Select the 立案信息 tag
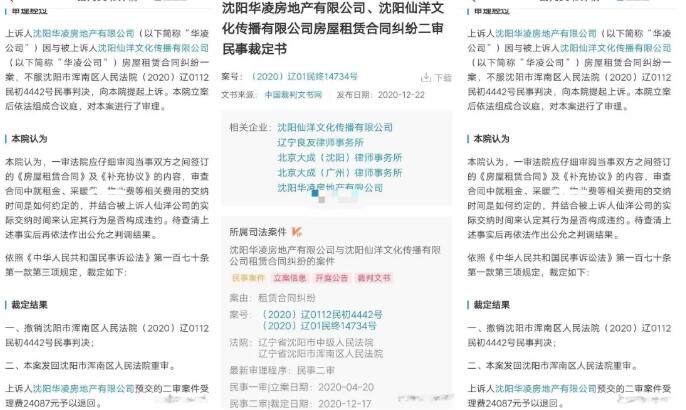Viewport: 686px width, 410px height. 290,278
